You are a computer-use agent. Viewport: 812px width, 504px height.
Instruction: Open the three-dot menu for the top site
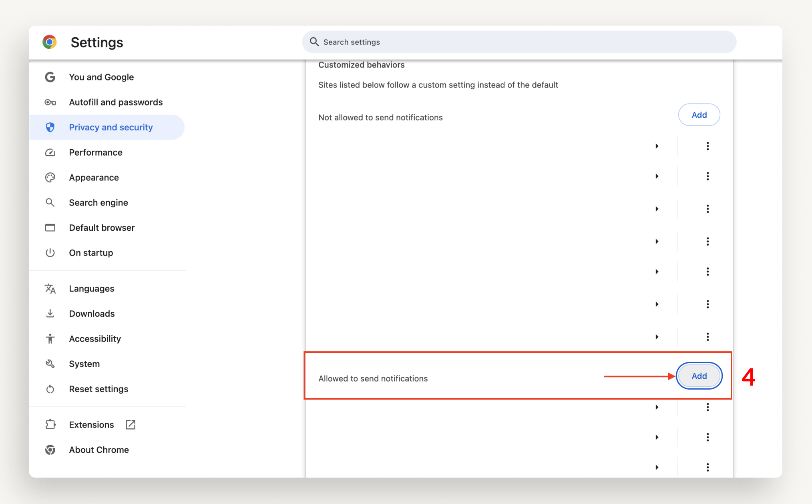pos(707,146)
